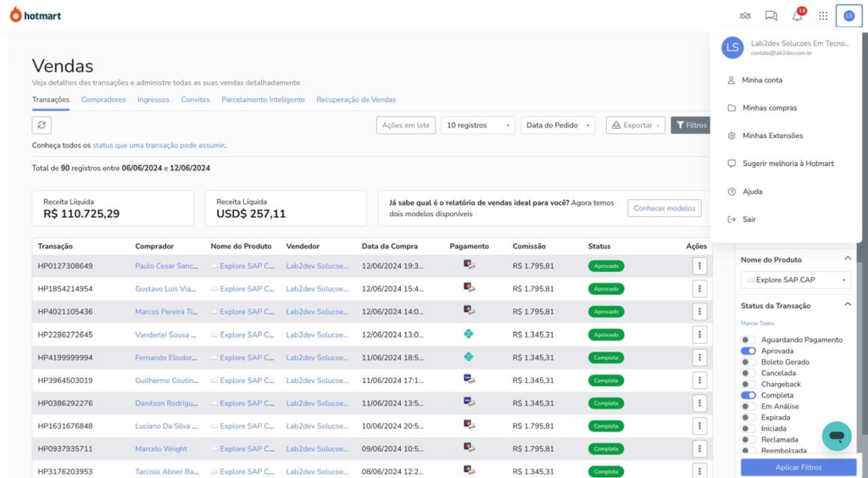Toggle Iniciada status filter
Screen dimensions: 868x478
pyautogui.click(x=748, y=428)
